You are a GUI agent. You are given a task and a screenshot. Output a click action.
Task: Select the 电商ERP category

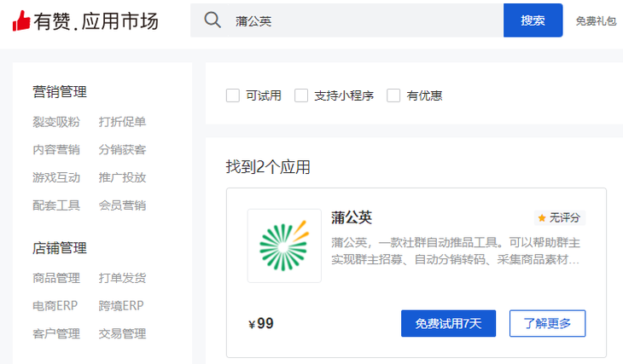point(55,306)
